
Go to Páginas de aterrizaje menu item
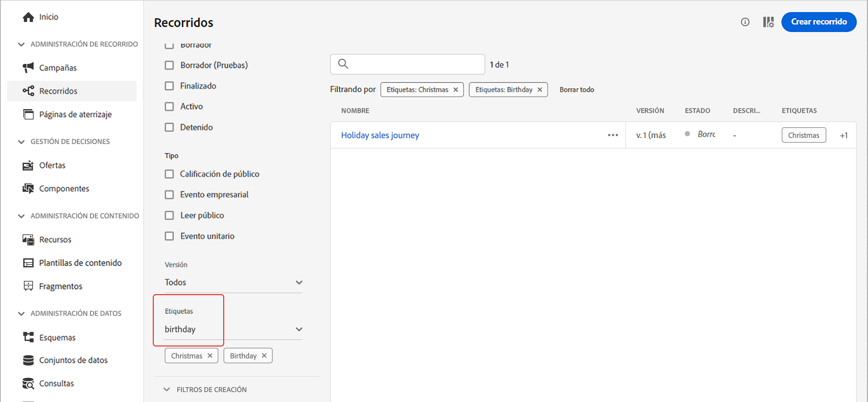75,115
